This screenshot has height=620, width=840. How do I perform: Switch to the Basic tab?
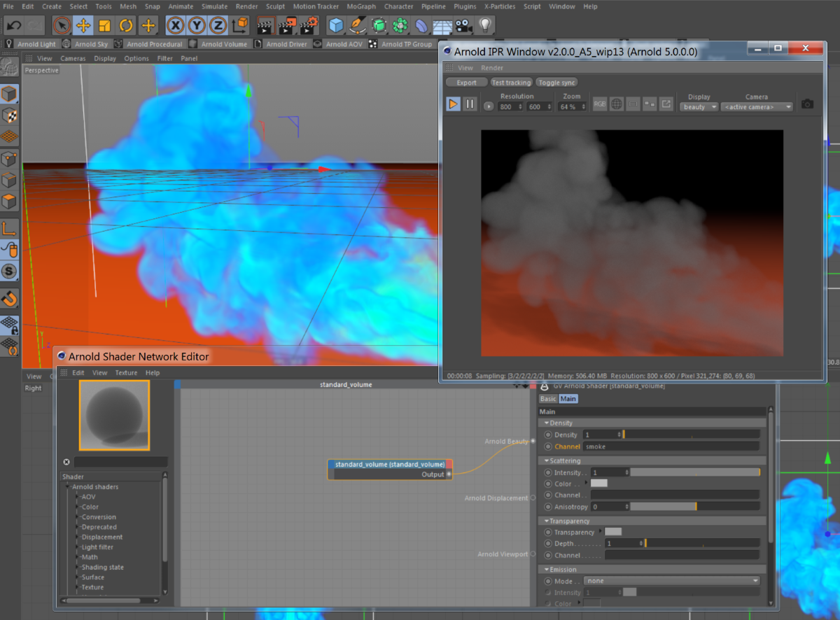[548, 399]
